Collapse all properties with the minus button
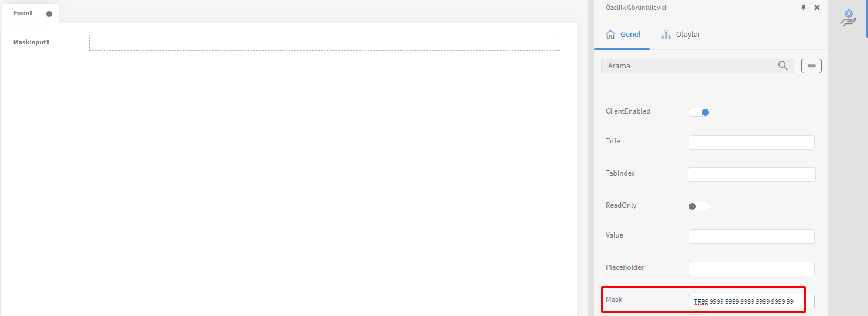This screenshot has height=316, width=868. [811, 66]
